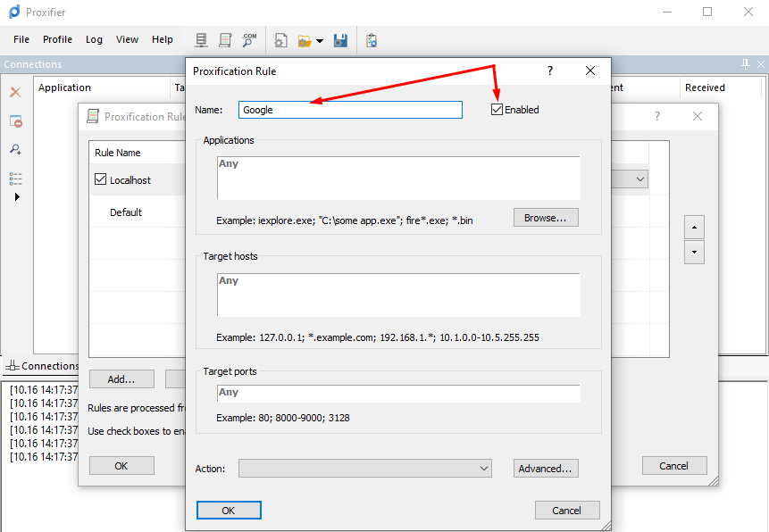Expand the Open Profile folder dropdown arrow
This screenshot has width=769, height=532.
[x=320, y=41]
